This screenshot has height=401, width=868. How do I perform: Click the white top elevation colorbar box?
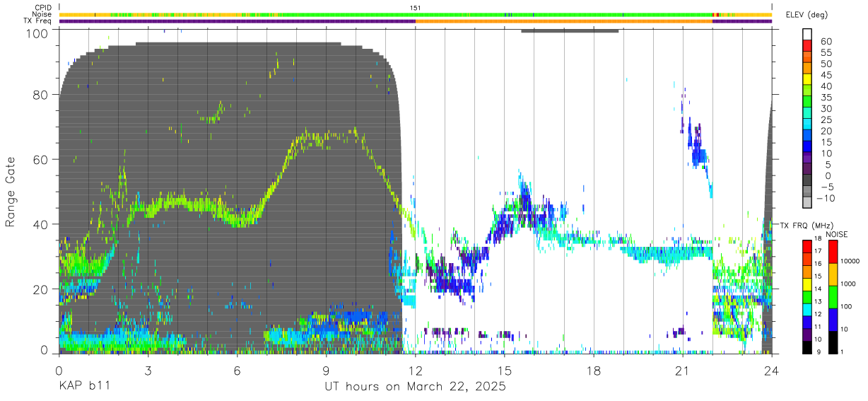click(x=807, y=35)
